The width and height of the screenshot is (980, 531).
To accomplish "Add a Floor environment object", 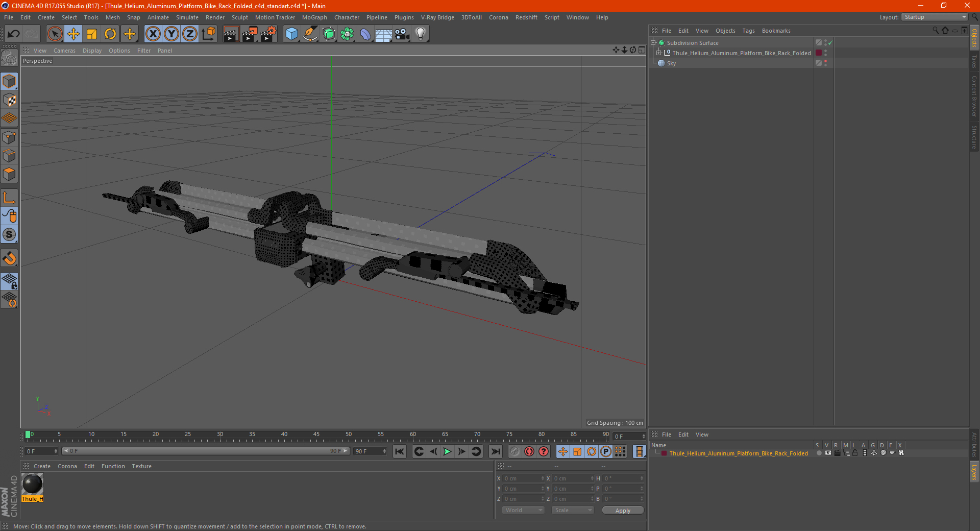I will point(383,34).
